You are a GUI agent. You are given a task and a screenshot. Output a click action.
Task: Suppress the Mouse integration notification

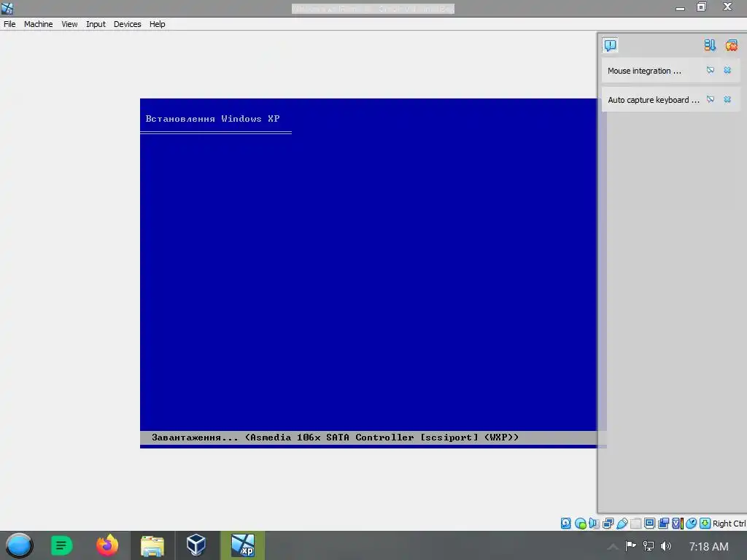(711, 71)
